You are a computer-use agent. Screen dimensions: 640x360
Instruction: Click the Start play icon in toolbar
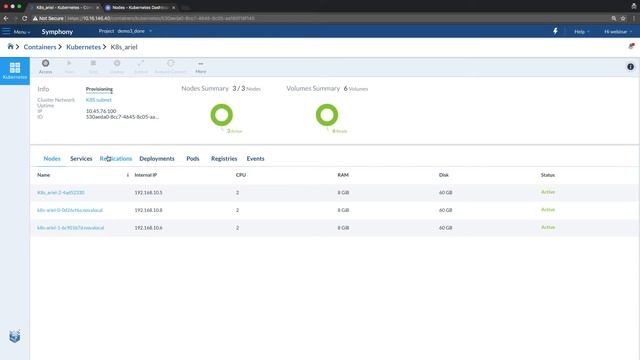click(69, 63)
